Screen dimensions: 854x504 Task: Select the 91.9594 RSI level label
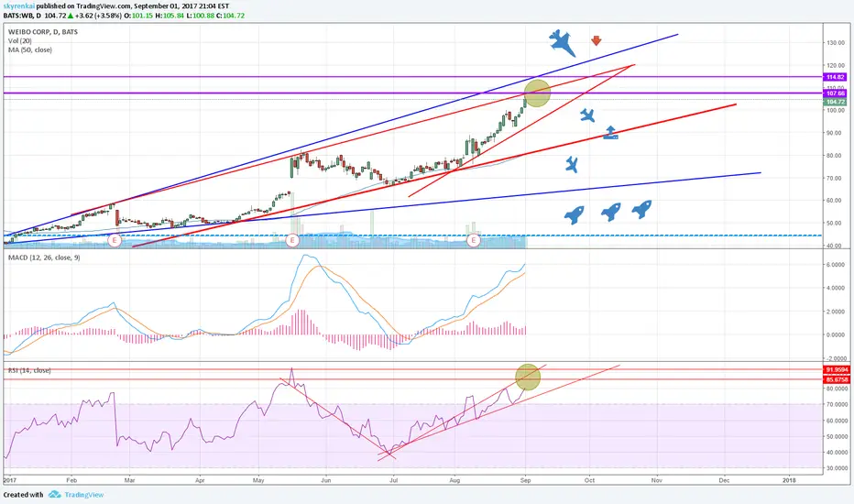click(x=837, y=370)
